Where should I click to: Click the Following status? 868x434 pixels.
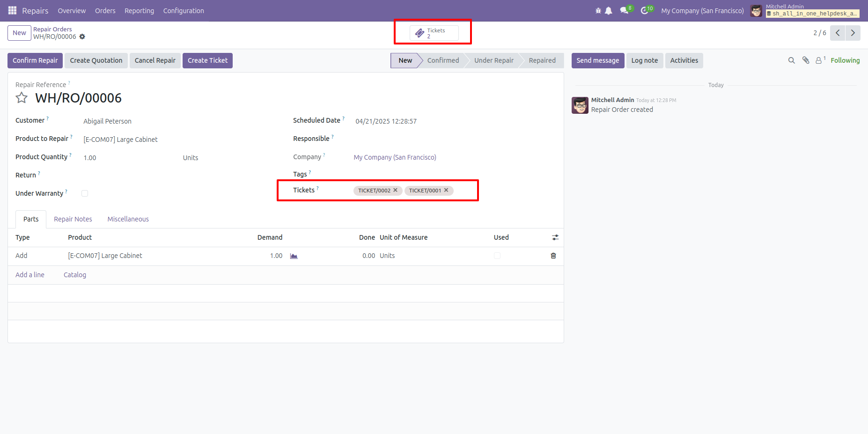tap(845, 60)
